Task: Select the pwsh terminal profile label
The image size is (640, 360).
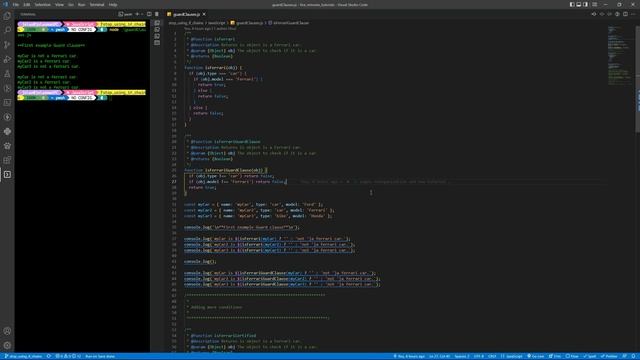Action: 125,14
